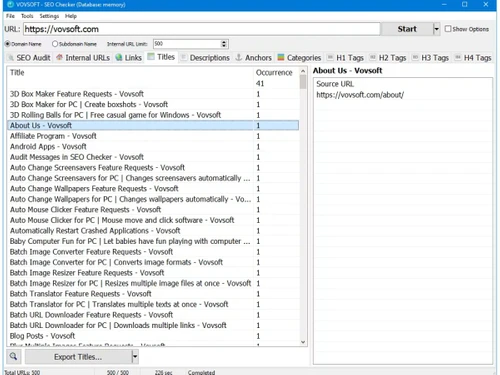
Task: Click the anchor icon on Anchors tab
Action: coord(239,57)
